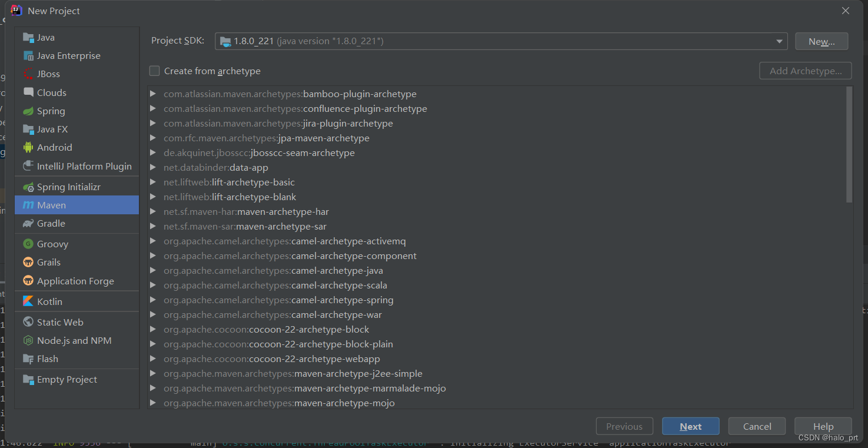Select lift-archetype-blank row
The height and width of the screenshot is (448, 868).
[x=497, y=197]
